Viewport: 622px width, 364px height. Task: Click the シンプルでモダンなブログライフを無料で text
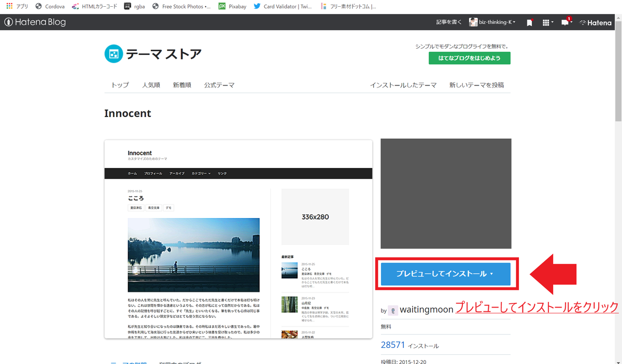click(x=462, y=46)
